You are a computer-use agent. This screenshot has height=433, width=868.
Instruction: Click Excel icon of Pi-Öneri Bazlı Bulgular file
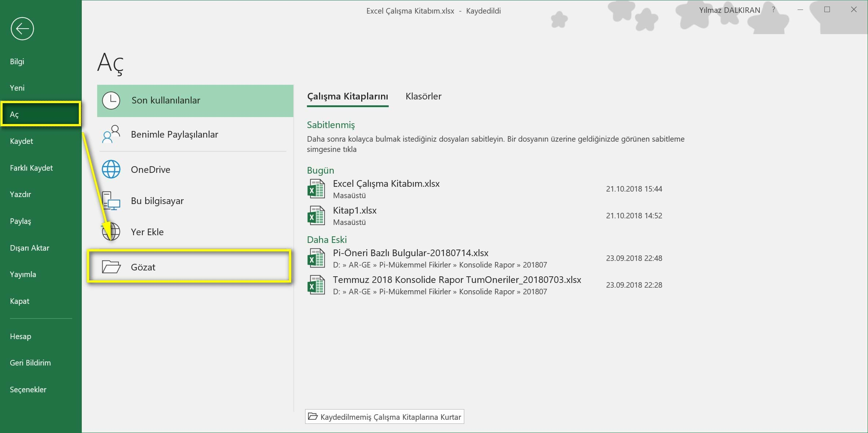click(x=316, y=258)
